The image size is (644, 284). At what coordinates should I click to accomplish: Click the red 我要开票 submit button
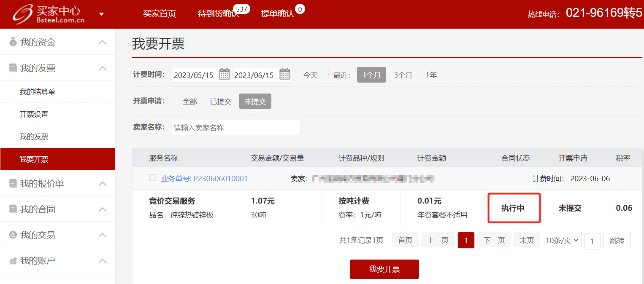(x=384, y=269)
